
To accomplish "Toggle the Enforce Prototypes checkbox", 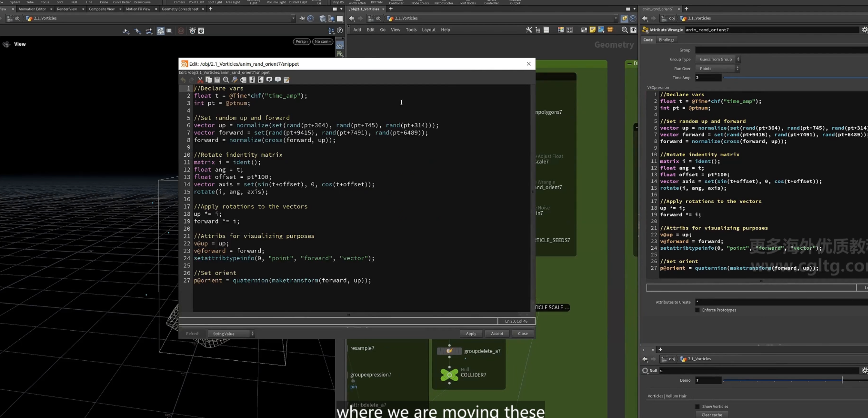I will click(697, 310).
